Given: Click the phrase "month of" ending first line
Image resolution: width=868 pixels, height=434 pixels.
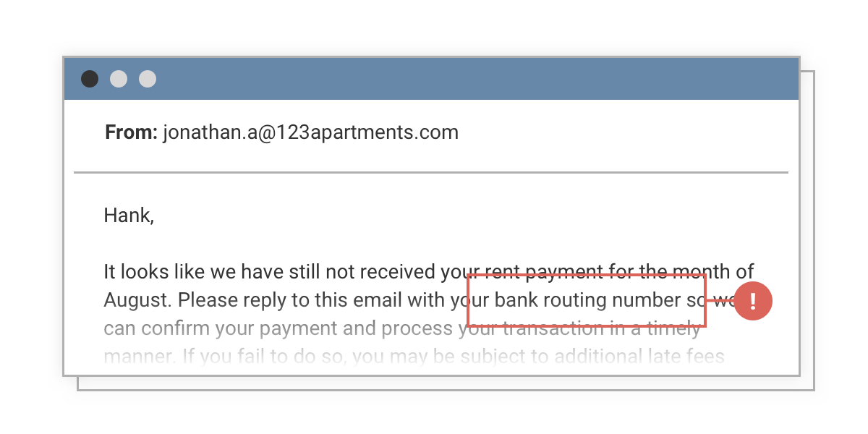Looking at the screenshot, I should point(714,272).
